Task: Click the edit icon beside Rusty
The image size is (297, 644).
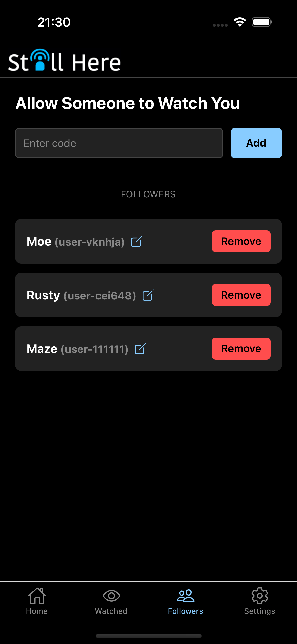Action: point(148,295)
